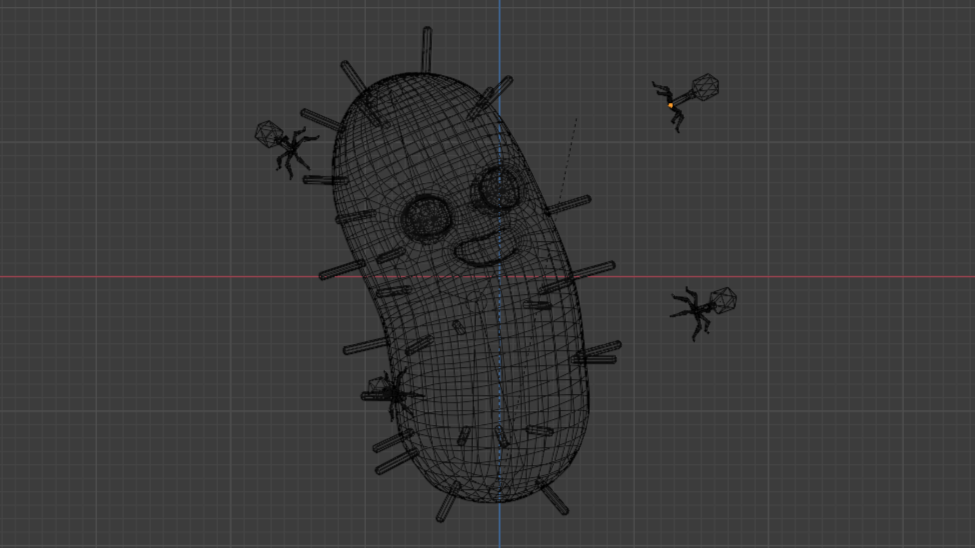Screen dimensions: 975x548
Task: Select the phage attached to the bacterium
Action: click(390, 390)
